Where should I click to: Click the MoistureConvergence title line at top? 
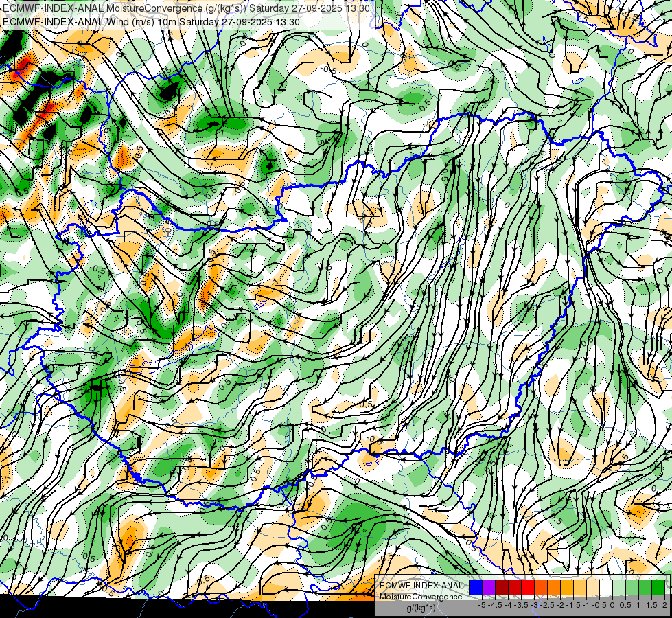[x=187, y=8]
